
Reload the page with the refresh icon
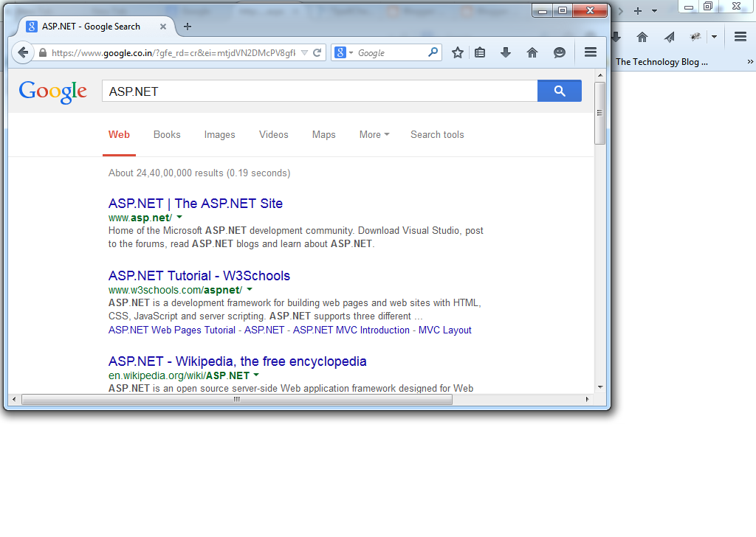pos(317,52)
